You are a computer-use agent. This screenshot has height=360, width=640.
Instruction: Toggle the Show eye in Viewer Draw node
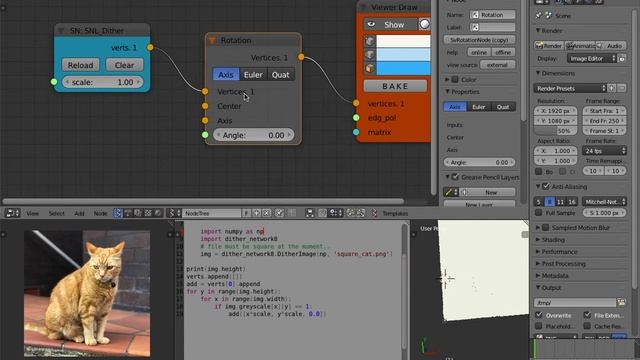(x=371, y=24)
